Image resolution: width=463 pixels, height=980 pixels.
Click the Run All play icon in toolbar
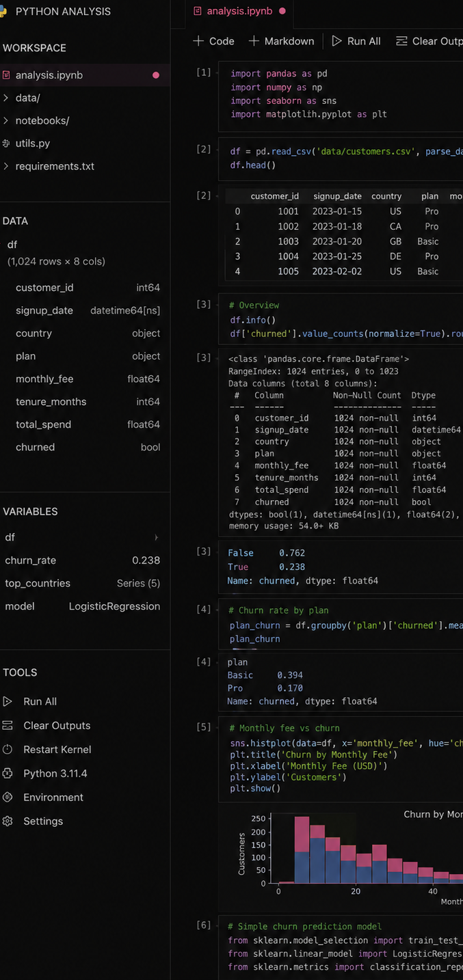click(x=336, y=41)
